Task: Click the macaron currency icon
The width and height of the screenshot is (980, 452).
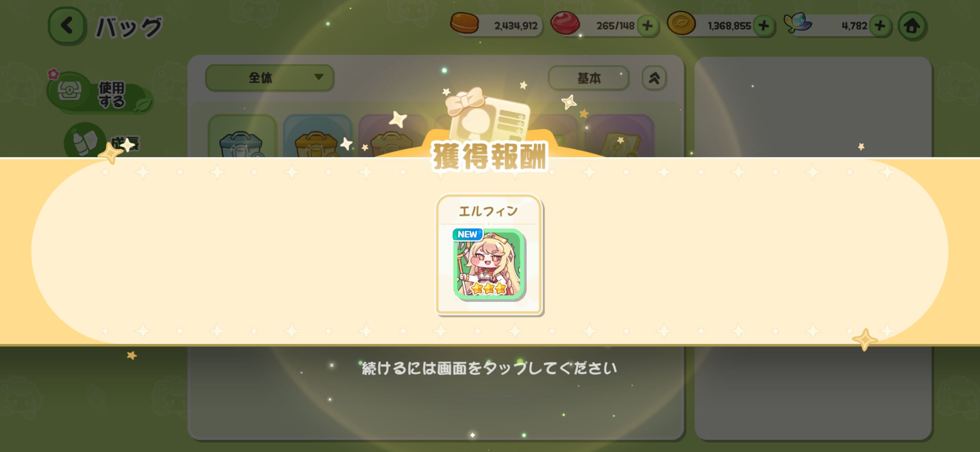Action: pos(464,23)
